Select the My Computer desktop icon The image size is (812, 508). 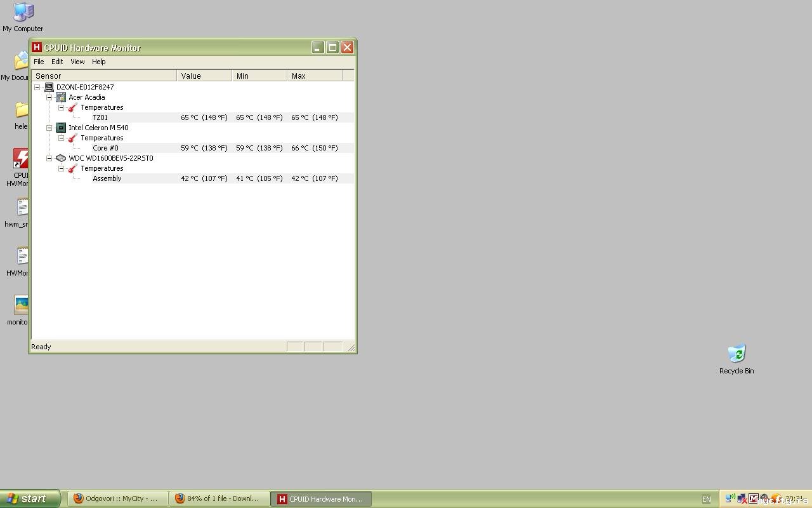tap(23, 17)
